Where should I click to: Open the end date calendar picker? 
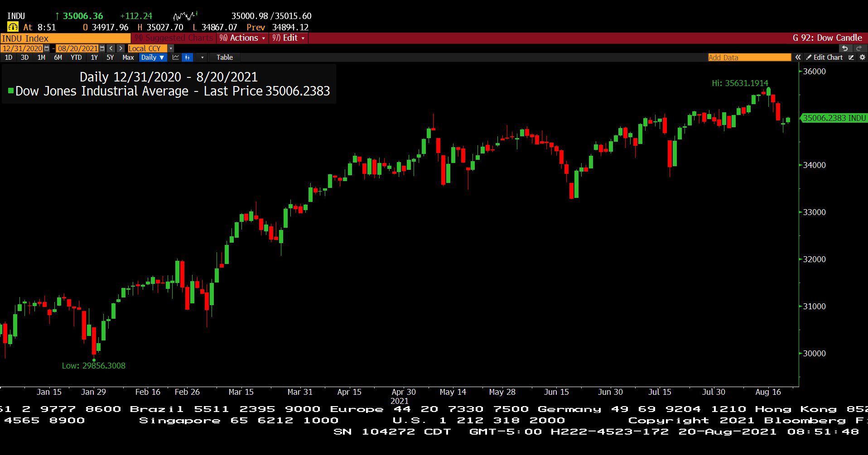[x=102, y=48]
